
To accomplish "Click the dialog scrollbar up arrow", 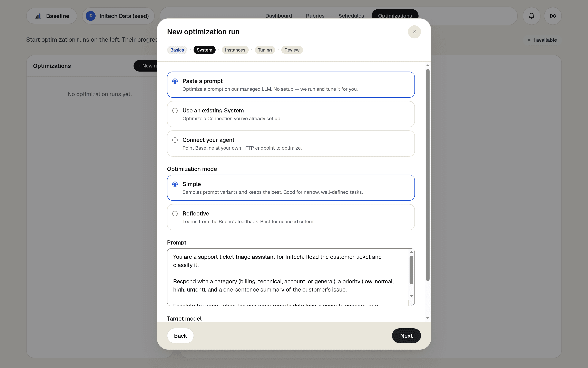I will tap(428, 65).
